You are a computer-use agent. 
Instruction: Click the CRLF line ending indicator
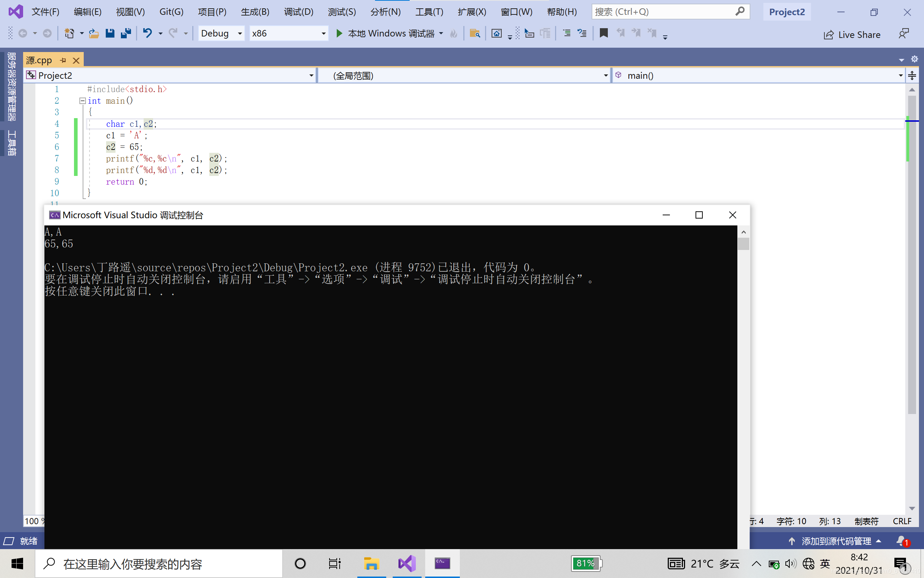[x=902, y=521]
